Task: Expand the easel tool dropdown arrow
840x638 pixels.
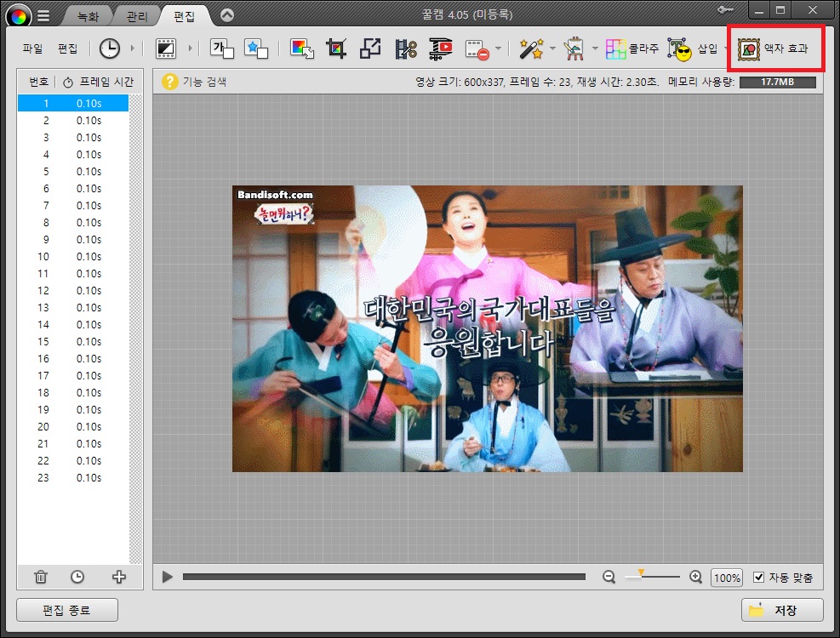Action: 595,48
